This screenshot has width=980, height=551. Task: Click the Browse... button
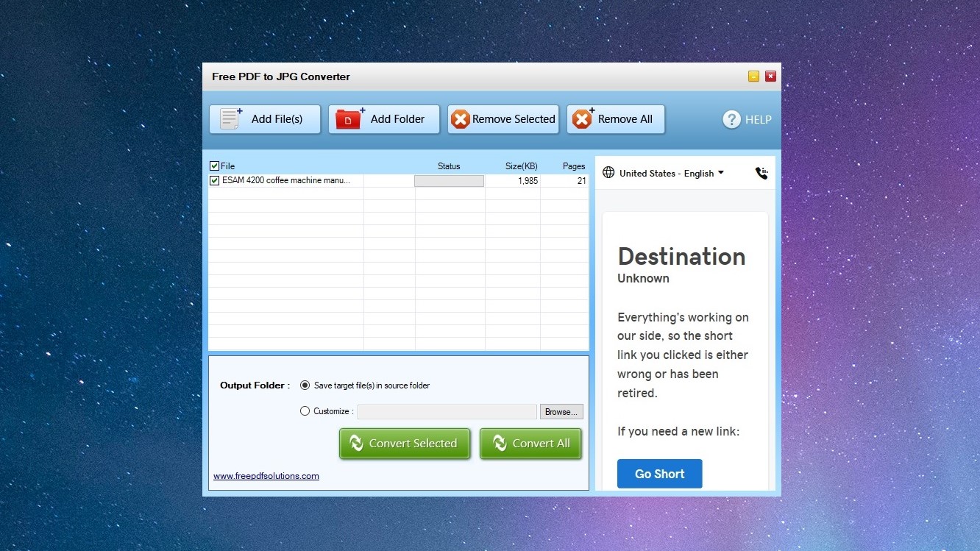(x=561, y=412)
